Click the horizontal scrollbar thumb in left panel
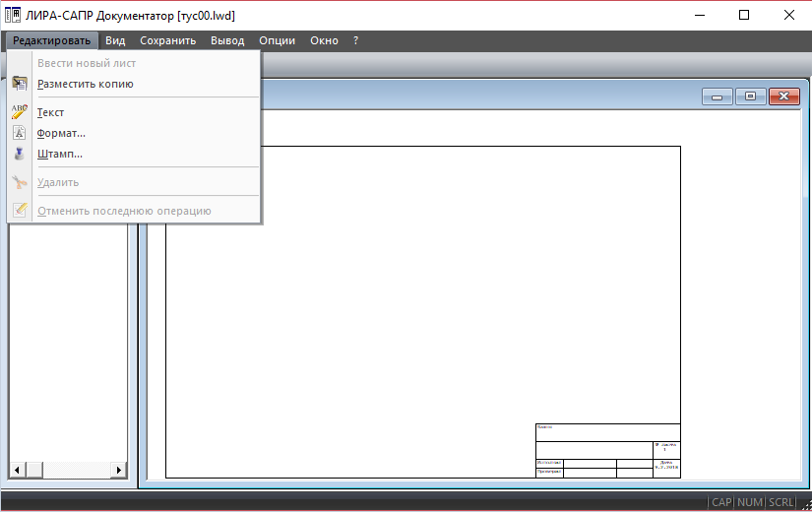This screenshot has width=812, height=512. (34, 470)
